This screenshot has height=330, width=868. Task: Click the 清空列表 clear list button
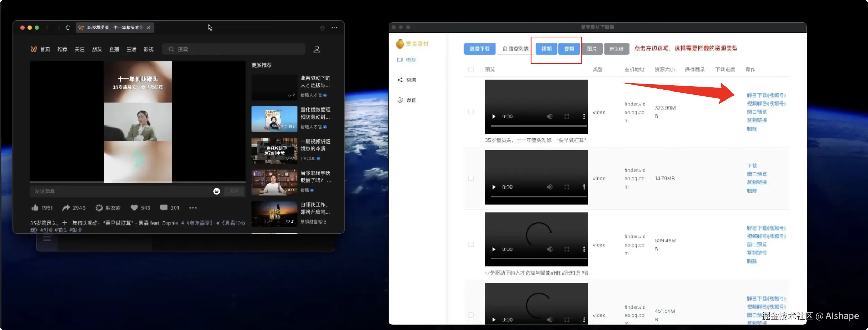coord(516,49)
